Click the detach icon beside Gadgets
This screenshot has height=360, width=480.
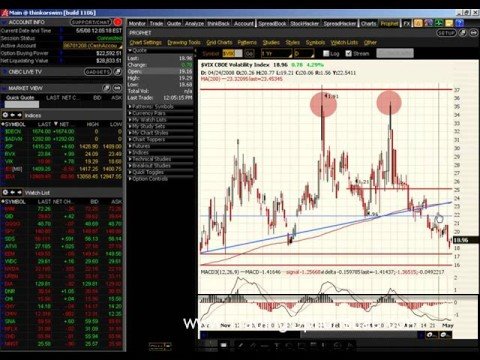[117, 72]
